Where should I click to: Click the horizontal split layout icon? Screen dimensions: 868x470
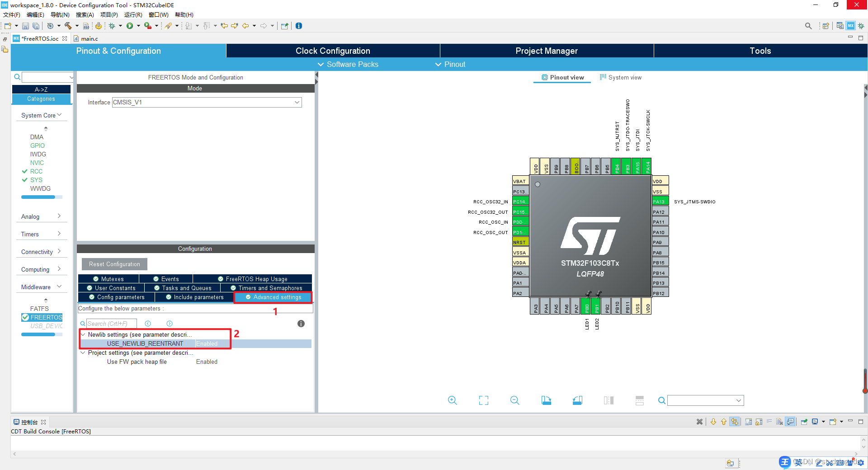pyautogui.click(x=640, y=400)
